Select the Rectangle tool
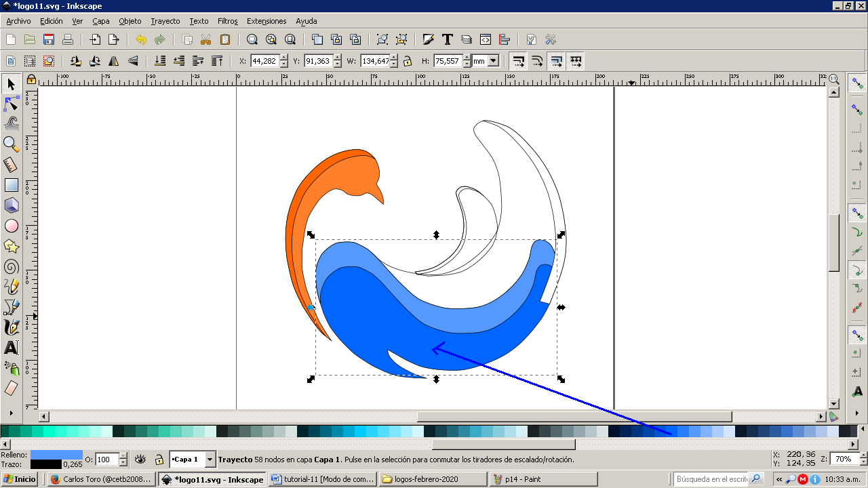 coord(11,184)
